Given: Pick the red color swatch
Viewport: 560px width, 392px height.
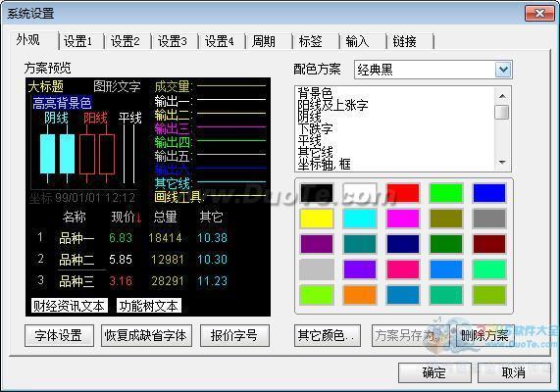Looking at the screenshot, I should click(403, 193).
